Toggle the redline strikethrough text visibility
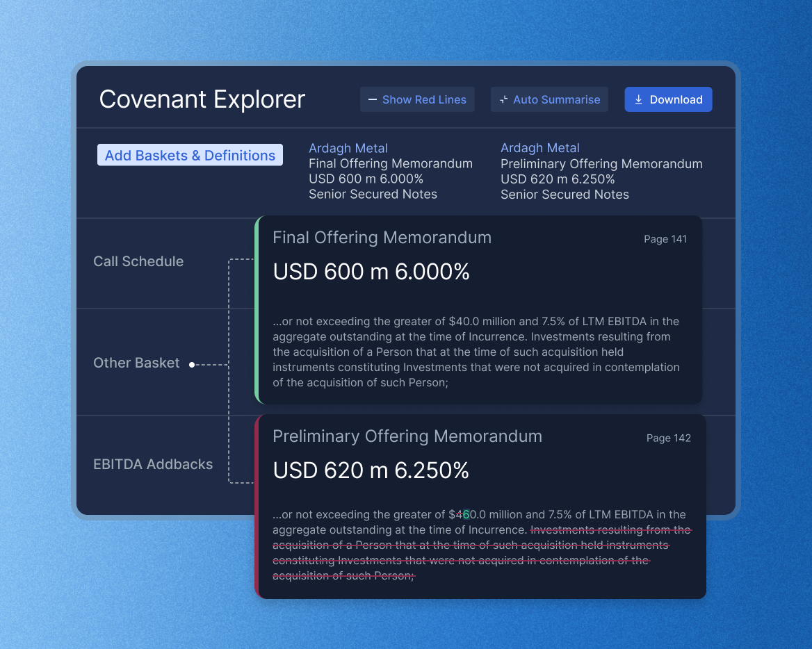Image resolution: width=812 pixels, height=649 pixels. 417,99
